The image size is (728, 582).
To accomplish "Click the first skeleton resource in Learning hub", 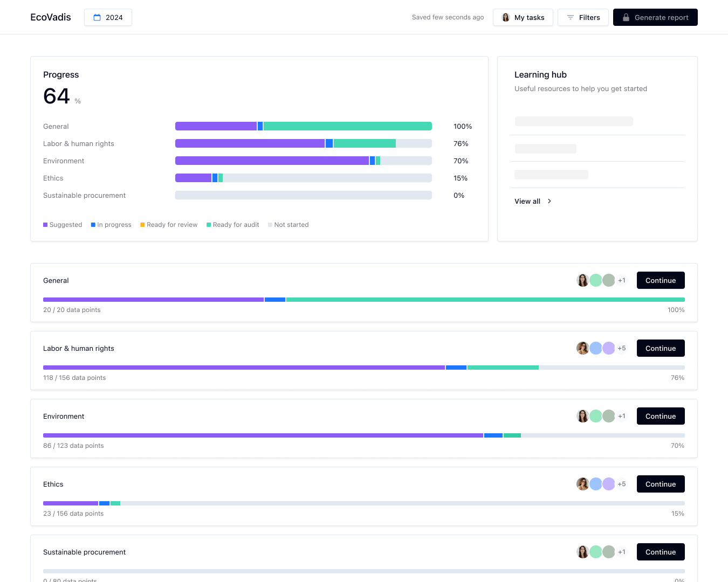I will click(x=573, y=121).
